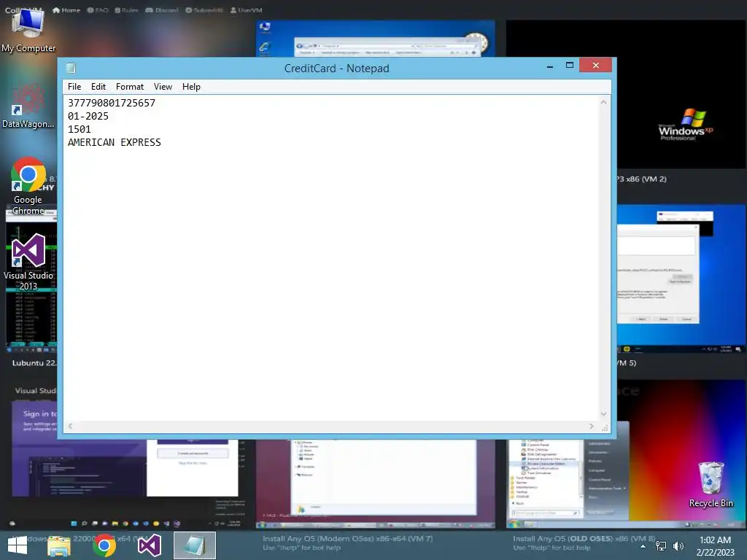Viewport: 747px width, 560px height.
Task: Click the Rules link in background page
Action: [127, 10]
